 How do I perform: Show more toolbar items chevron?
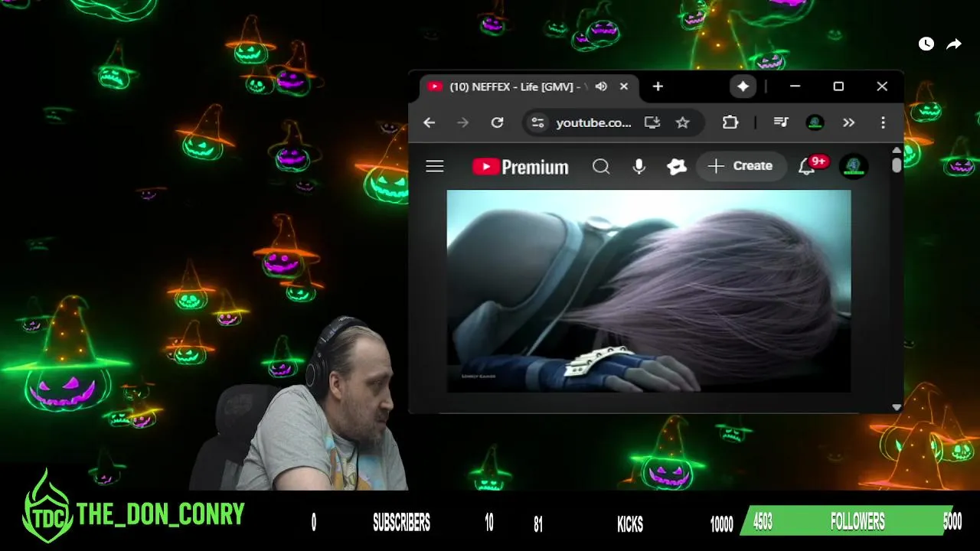pos(848,122)
